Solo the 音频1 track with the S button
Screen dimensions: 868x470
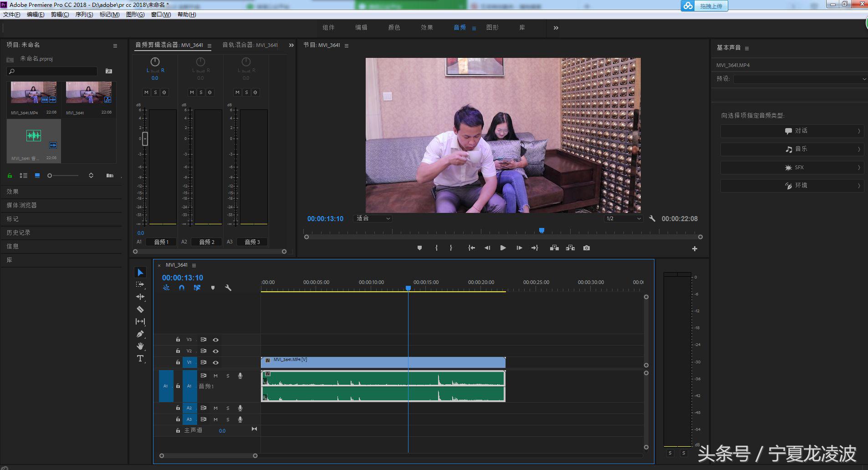pos(228,376)
